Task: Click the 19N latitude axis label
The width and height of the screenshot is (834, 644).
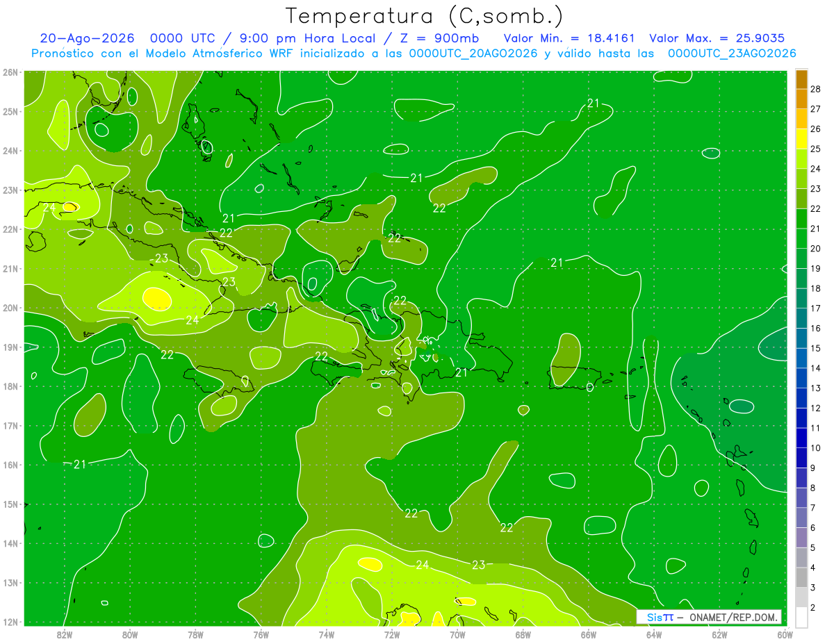Action: pyautogui.click(x=10, y=347)
